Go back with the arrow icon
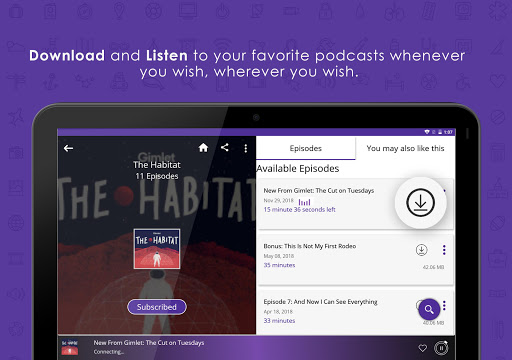 [68, 148]
